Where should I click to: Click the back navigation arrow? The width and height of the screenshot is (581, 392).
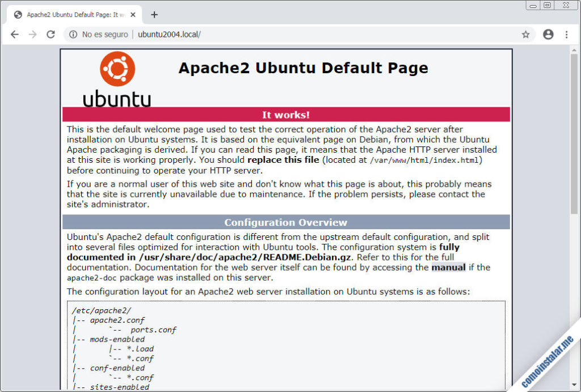15,34
